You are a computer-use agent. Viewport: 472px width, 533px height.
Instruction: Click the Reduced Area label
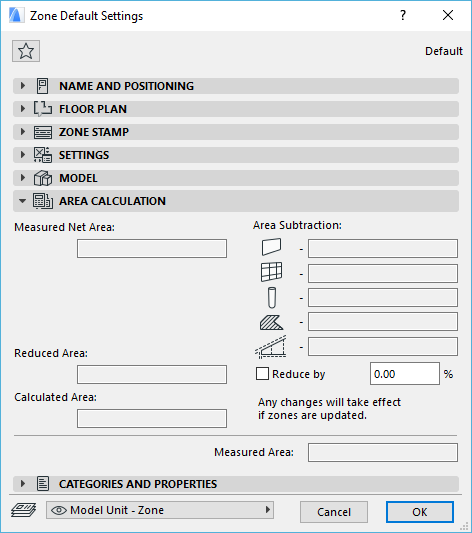pos(51,353)
